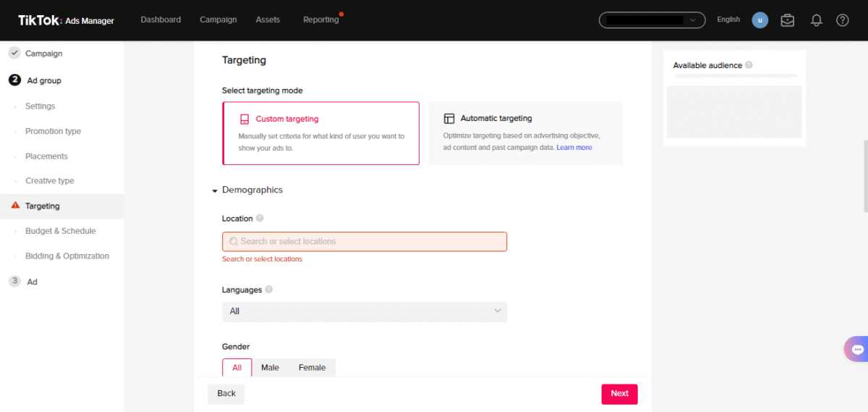
Task: Open the Languages dropdown
Action: click(x=365, y=311)
